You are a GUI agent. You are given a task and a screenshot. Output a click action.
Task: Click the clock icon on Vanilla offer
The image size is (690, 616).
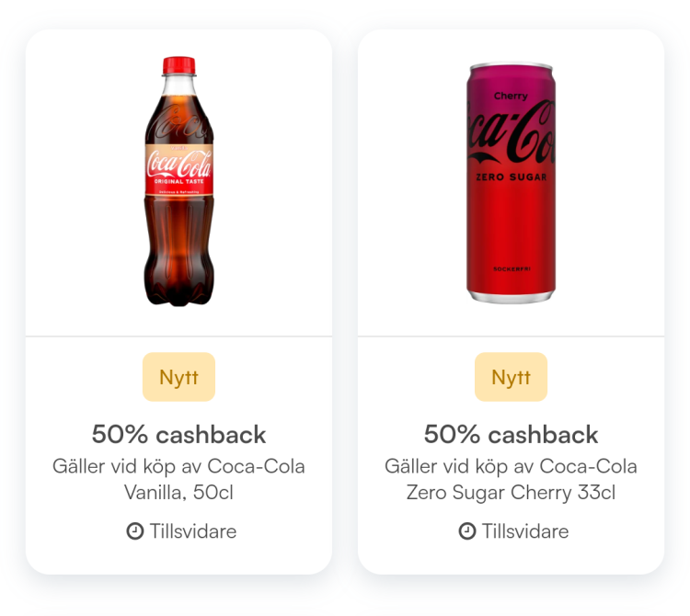135,530
